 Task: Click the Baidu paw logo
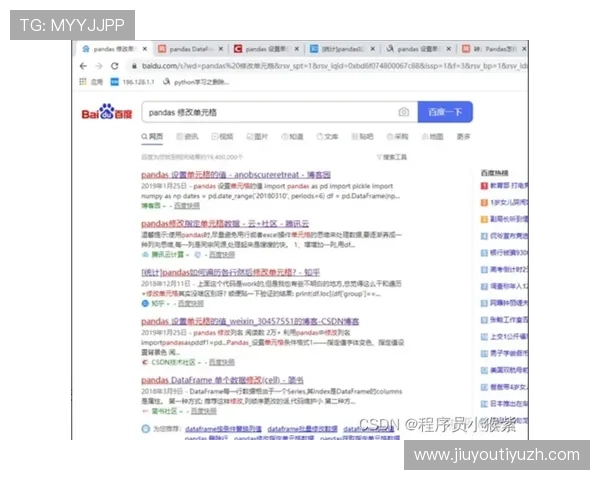(x=106, y=111)
